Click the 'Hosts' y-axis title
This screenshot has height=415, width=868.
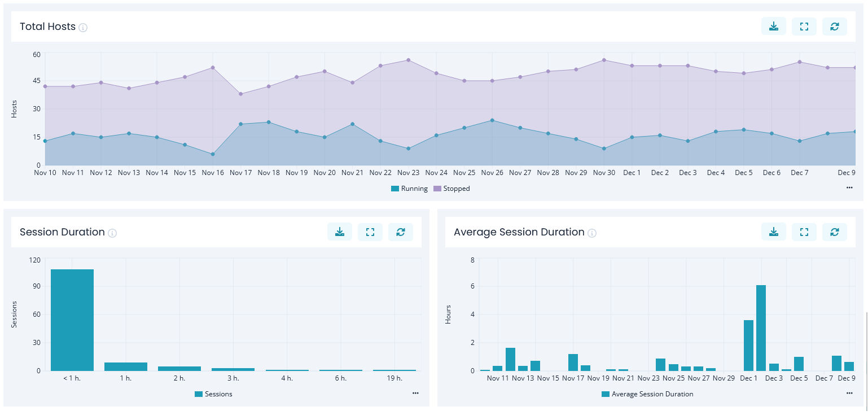pyautogui.click(x=14, y=109)
